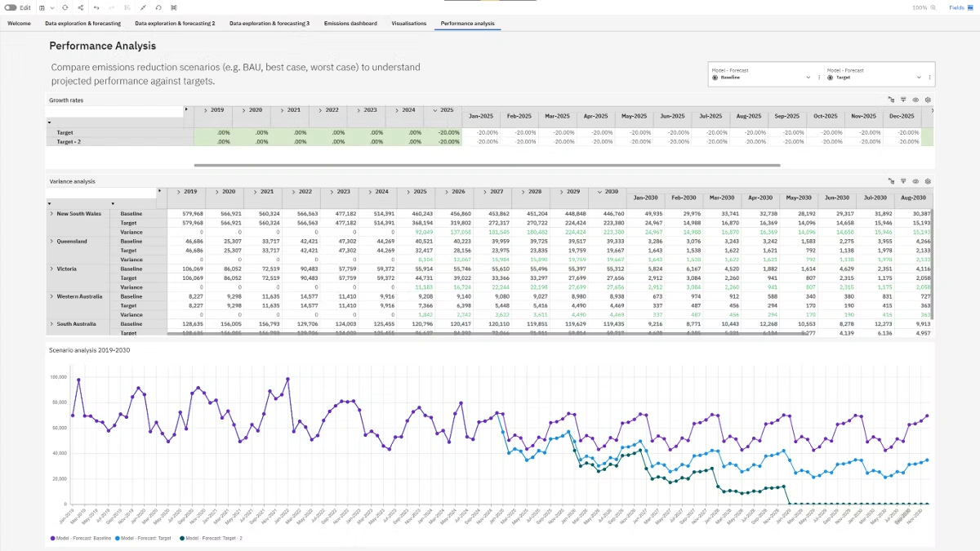
Task: Click the Refresh icon in top toolbar
Action: click(x=65, y=7)
